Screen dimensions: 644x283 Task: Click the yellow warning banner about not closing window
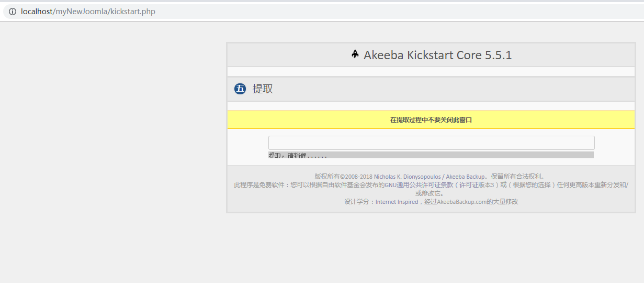coord(431,120)
